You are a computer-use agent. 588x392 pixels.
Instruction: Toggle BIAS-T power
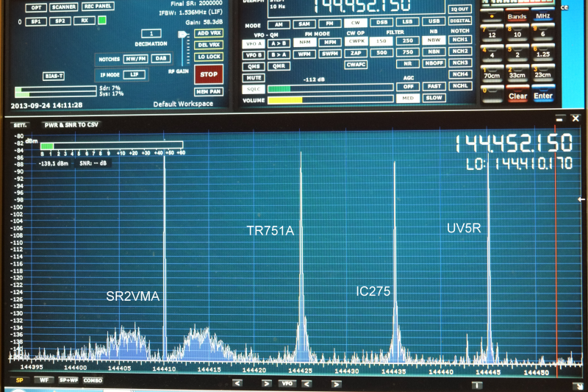coord(54,76)
